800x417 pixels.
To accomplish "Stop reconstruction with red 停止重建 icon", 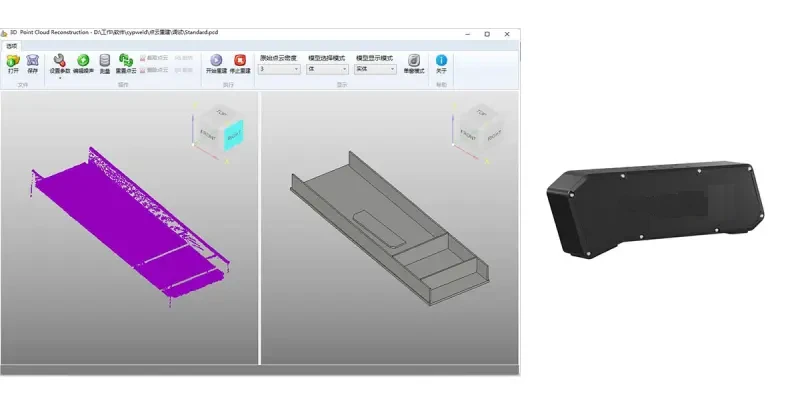I will [240, 62].
